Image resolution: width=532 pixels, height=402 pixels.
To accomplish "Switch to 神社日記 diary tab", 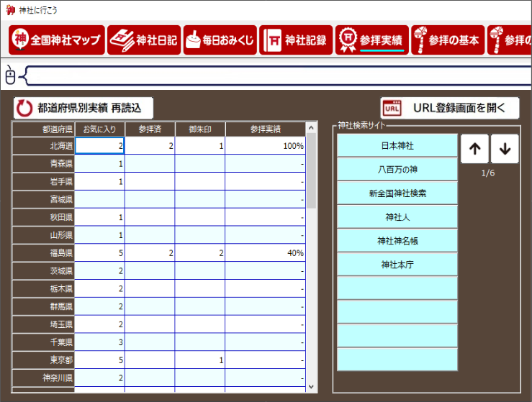I will (143, 40).
